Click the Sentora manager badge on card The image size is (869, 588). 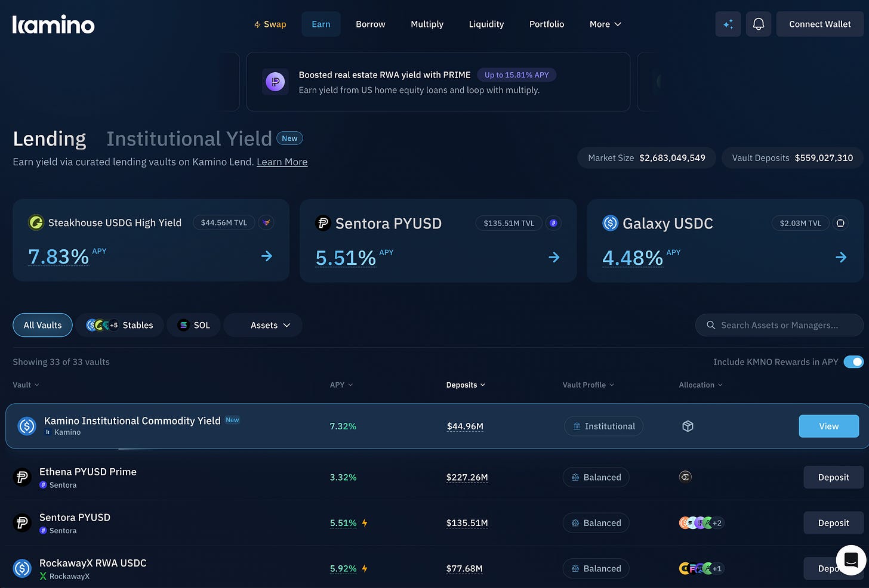[554, 223]
